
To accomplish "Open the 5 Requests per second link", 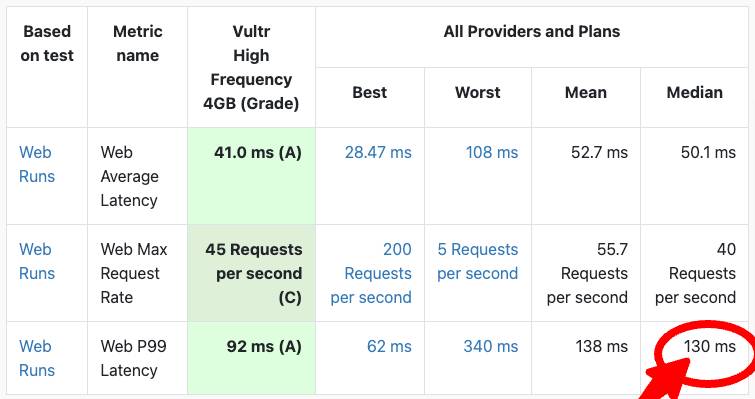I will [x=478, y=261].
